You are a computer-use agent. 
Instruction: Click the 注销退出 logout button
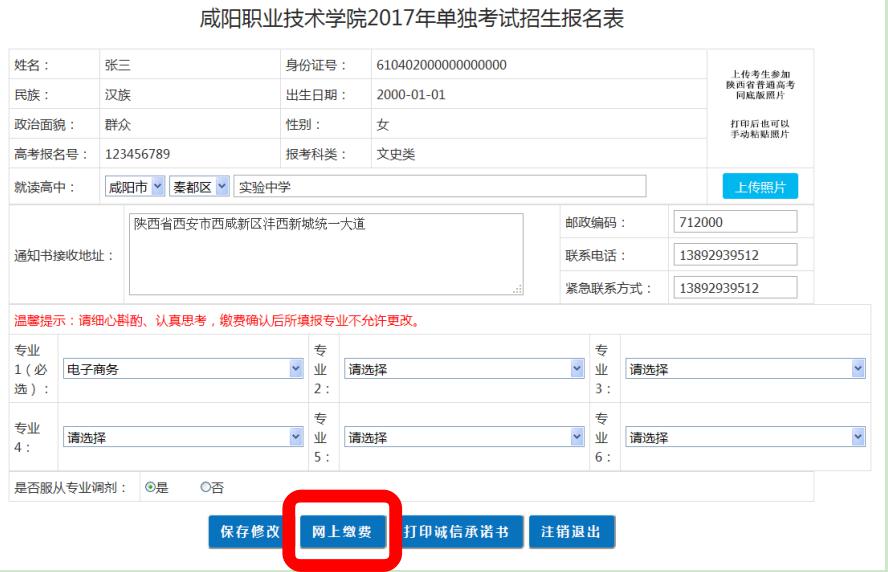tap(571, 531)
